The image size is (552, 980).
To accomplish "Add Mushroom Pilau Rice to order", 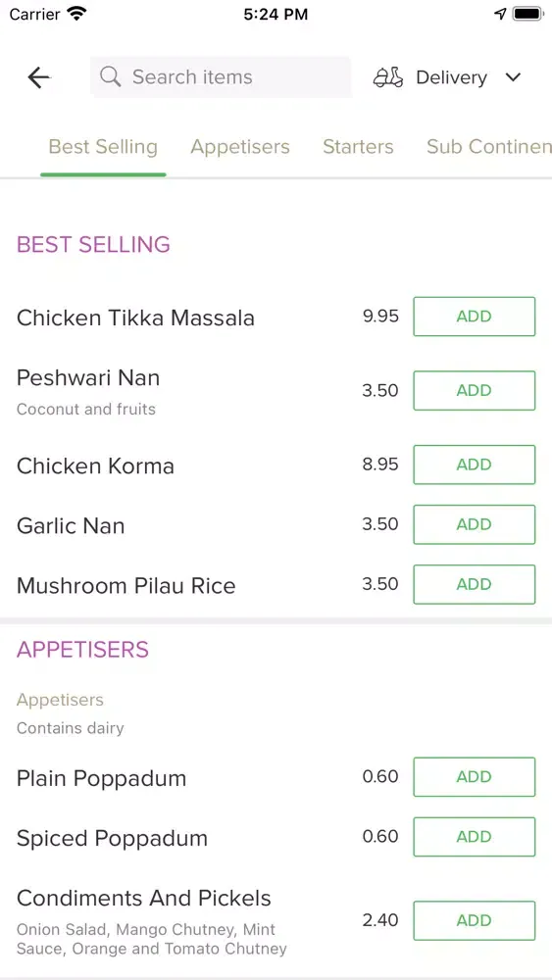I will point(475,584).
